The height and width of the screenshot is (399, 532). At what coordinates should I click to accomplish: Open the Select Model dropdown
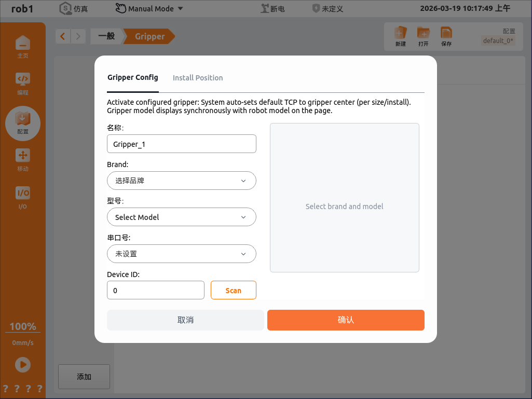pyautogui.click(x=181, y=217)
